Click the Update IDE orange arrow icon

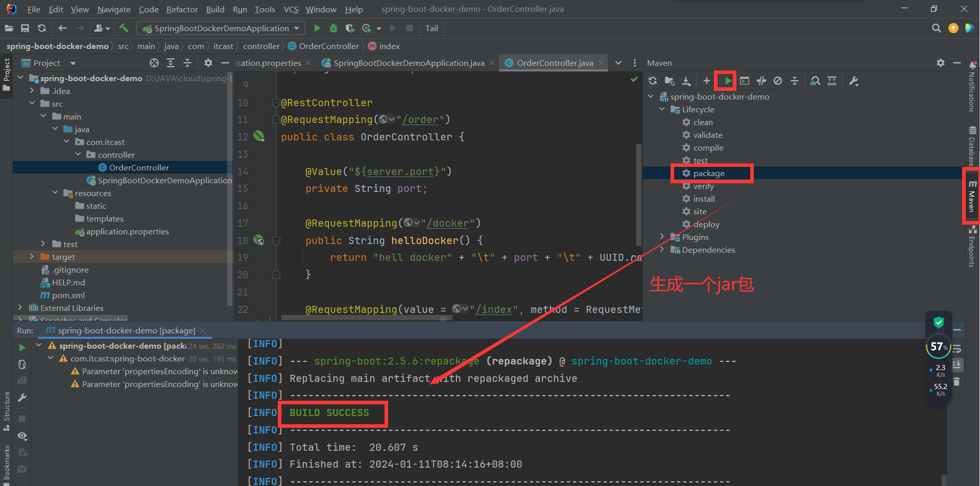click(x=953, y=28)
